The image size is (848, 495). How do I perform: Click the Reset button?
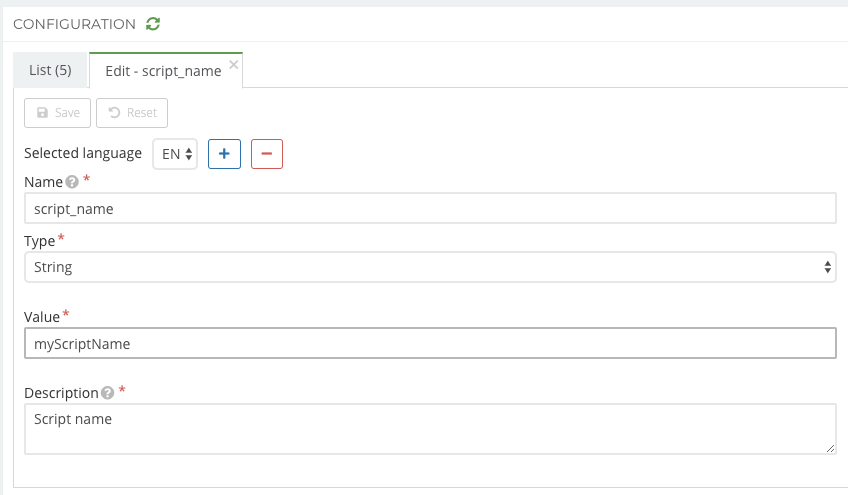pos(132,113)
